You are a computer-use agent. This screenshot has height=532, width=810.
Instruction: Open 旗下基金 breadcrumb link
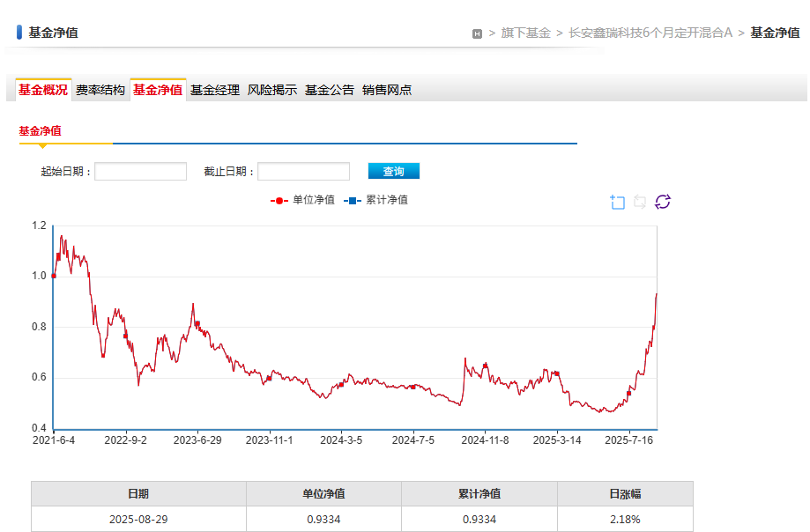click(x=525, y=33)
